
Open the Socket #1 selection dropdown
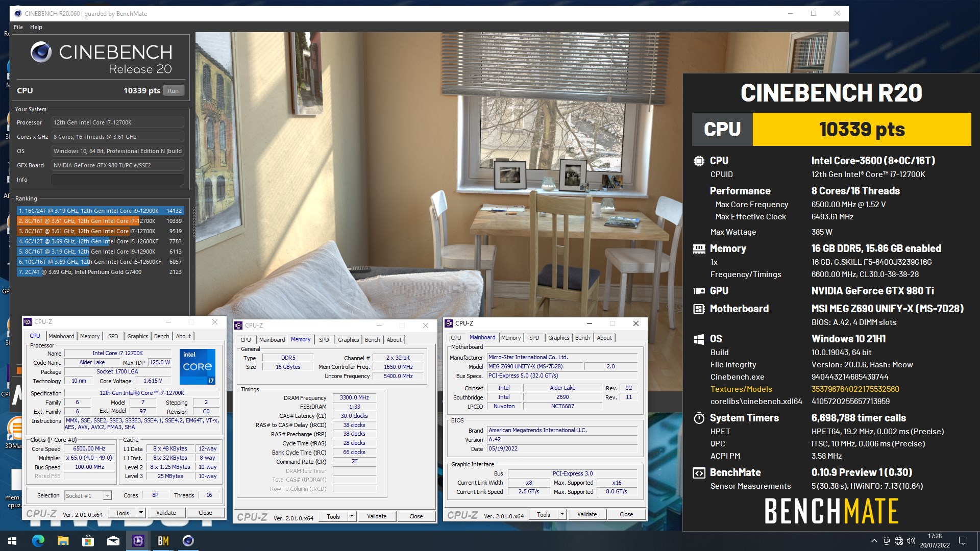click(88, 495)
